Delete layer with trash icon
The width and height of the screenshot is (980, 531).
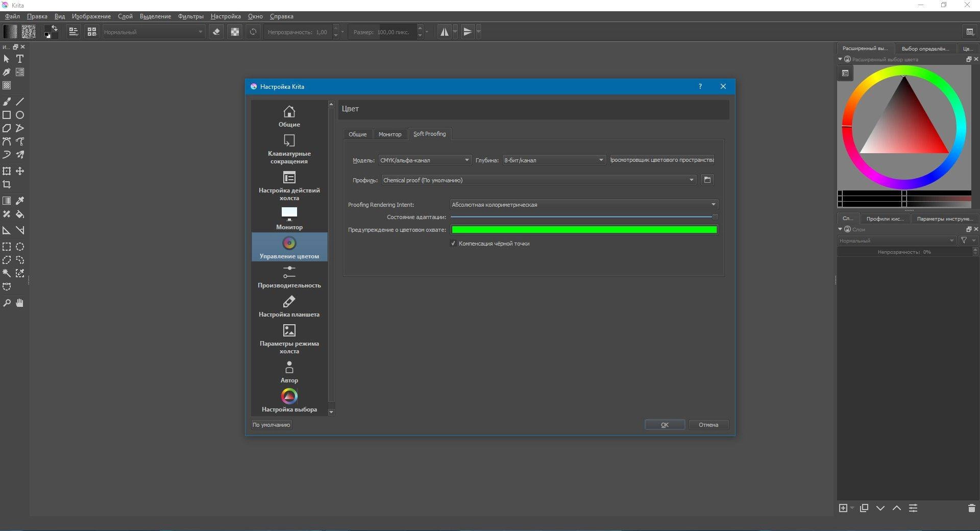(971, 508)
